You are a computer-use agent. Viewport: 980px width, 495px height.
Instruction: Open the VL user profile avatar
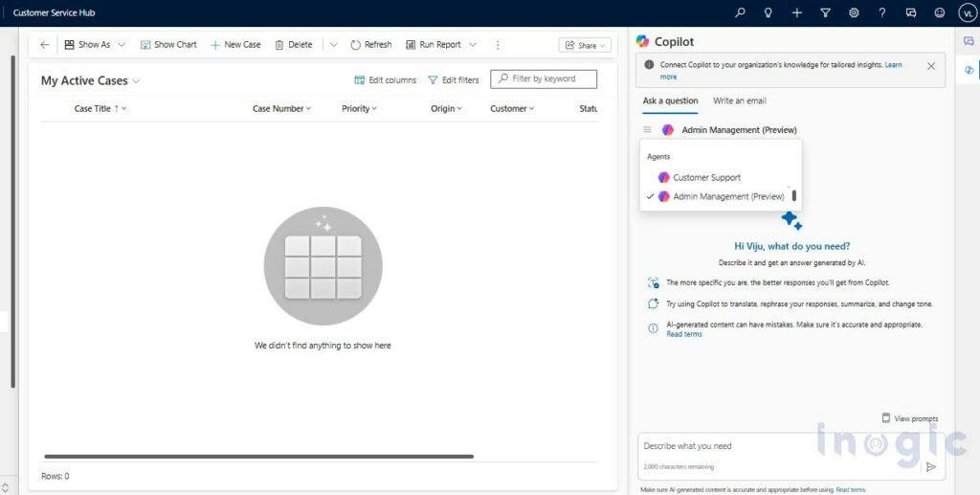[x=968, y=12]
